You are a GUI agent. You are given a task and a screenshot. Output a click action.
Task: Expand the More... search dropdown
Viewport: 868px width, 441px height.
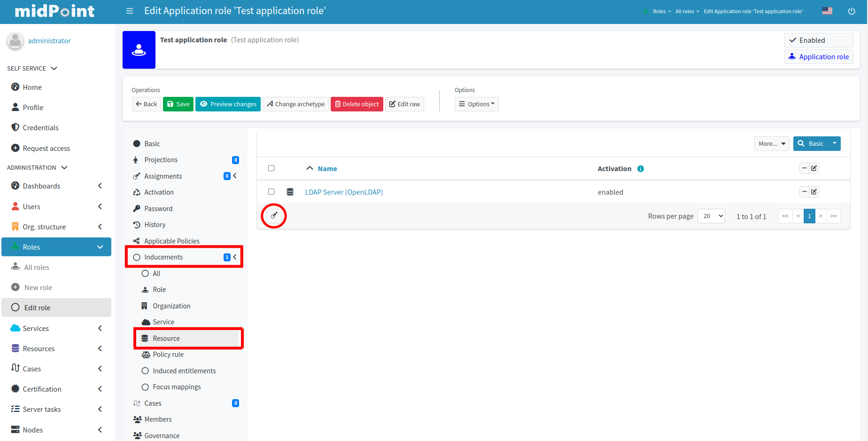771,144
